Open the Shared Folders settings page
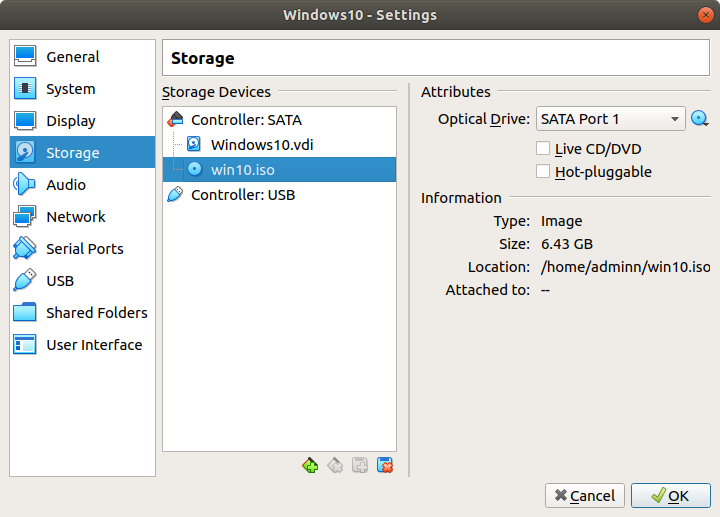 point(82,313)
